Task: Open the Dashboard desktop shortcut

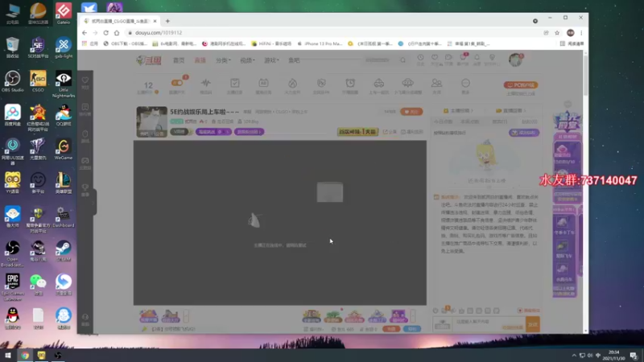Action: [x=64, y=216]
